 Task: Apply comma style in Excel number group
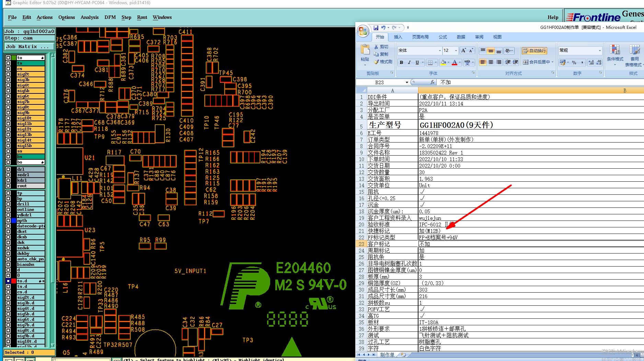click(582, 63)
